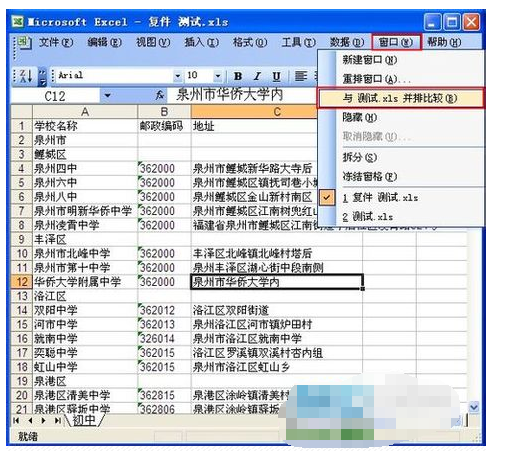Toggle Italic formatting button
The height and width of the screenshot is (451, 507).
pos(257,76)
